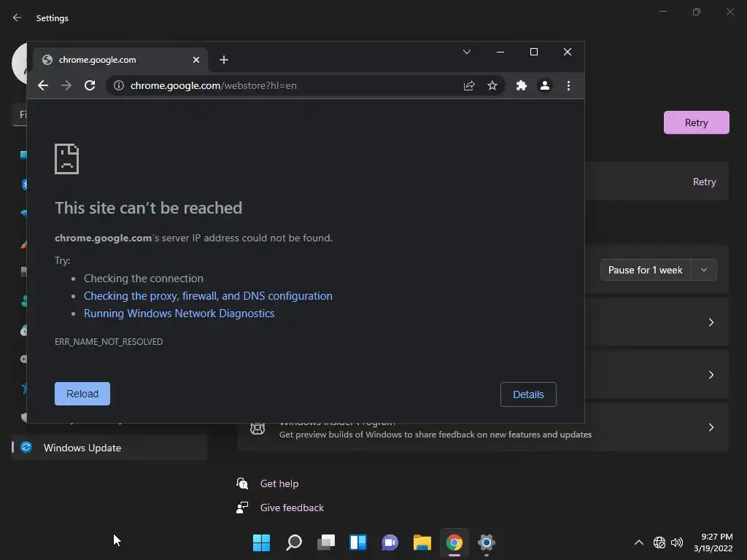
Task: Open the Chat (Teams) taskbar icon
Action: pyautogui.click(x=390, y=542)
